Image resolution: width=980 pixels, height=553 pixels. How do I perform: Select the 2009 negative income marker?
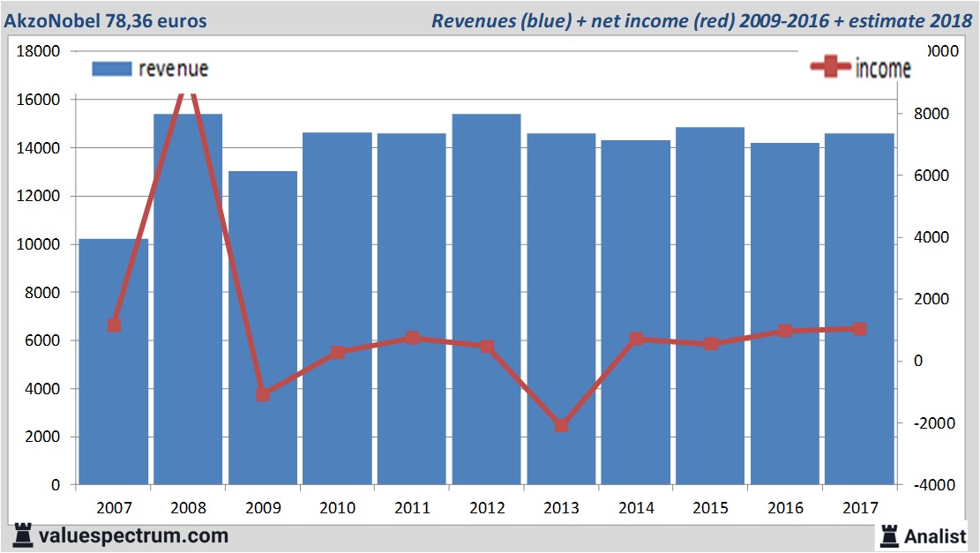(x=263, y=394)
